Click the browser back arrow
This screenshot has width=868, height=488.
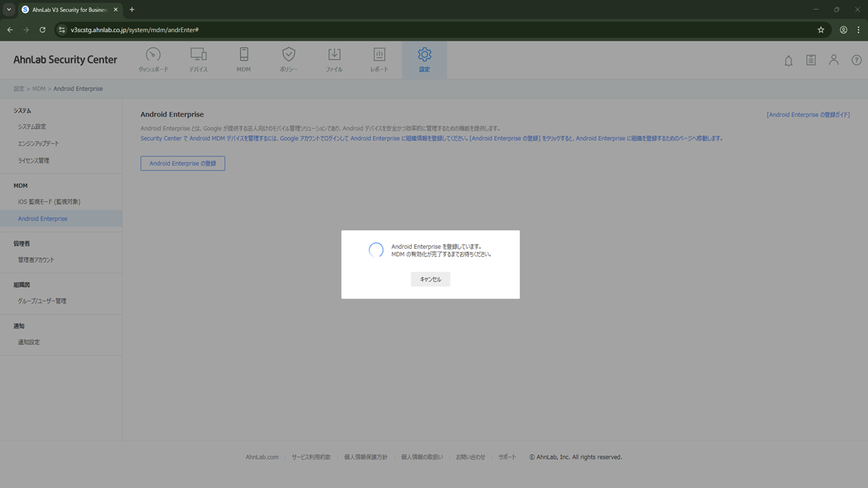[10, 30]
